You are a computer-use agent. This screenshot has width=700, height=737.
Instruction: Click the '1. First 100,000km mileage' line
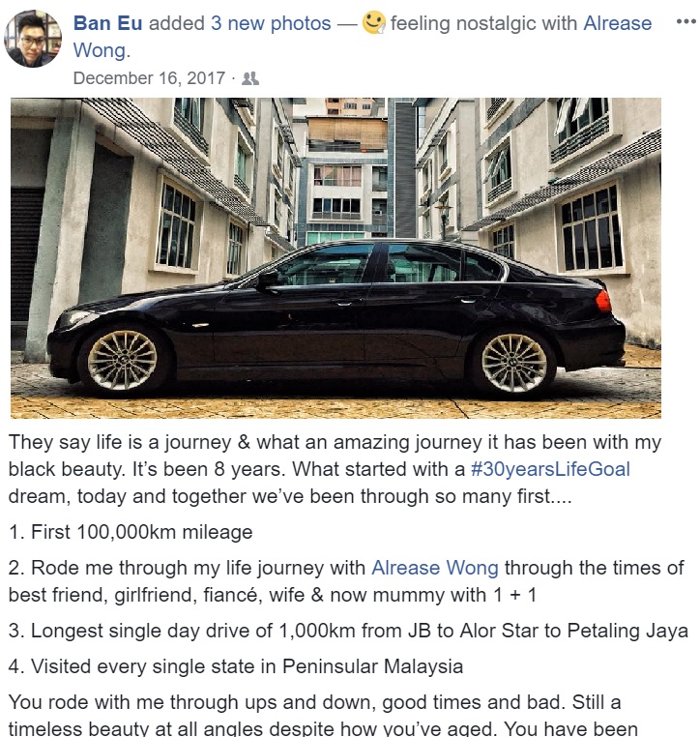point(131,533)
